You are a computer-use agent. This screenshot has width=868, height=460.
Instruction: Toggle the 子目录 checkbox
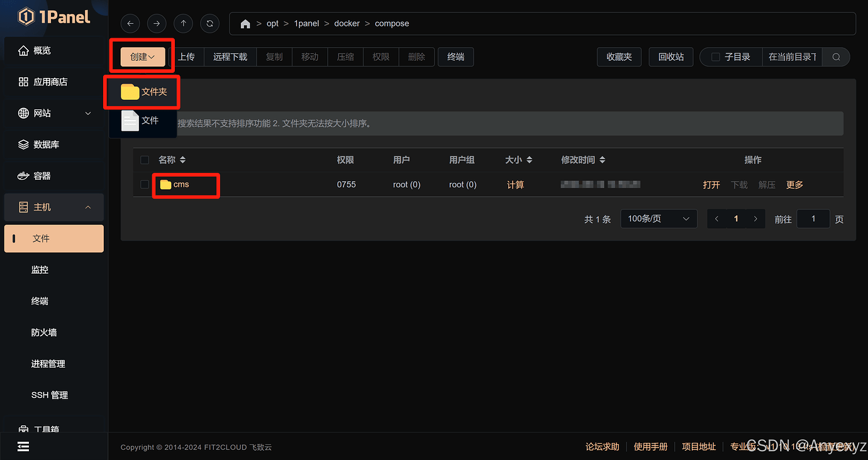pos(715,57)
